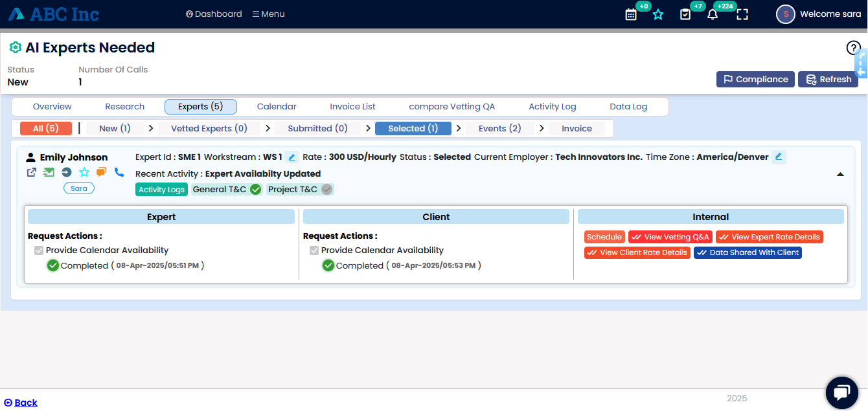Collapse Emily Johnson's details with the arrow

coord(840,174)
